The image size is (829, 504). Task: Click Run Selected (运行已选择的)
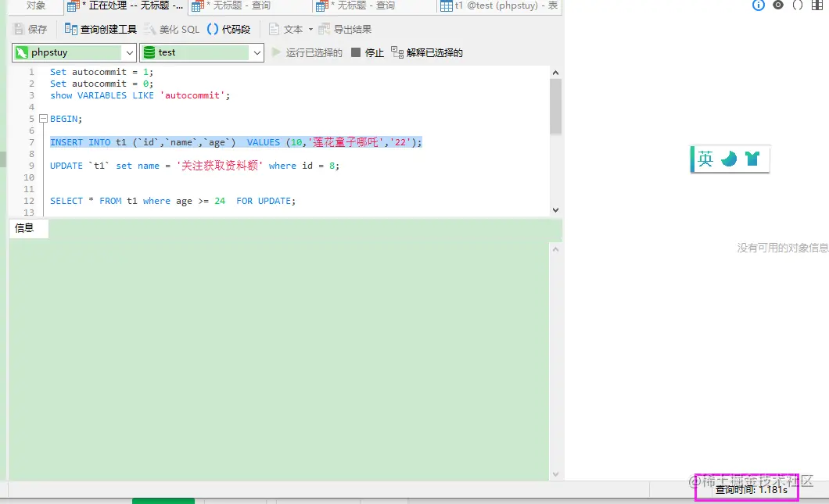pyautogui.click(x=307, y=52)
